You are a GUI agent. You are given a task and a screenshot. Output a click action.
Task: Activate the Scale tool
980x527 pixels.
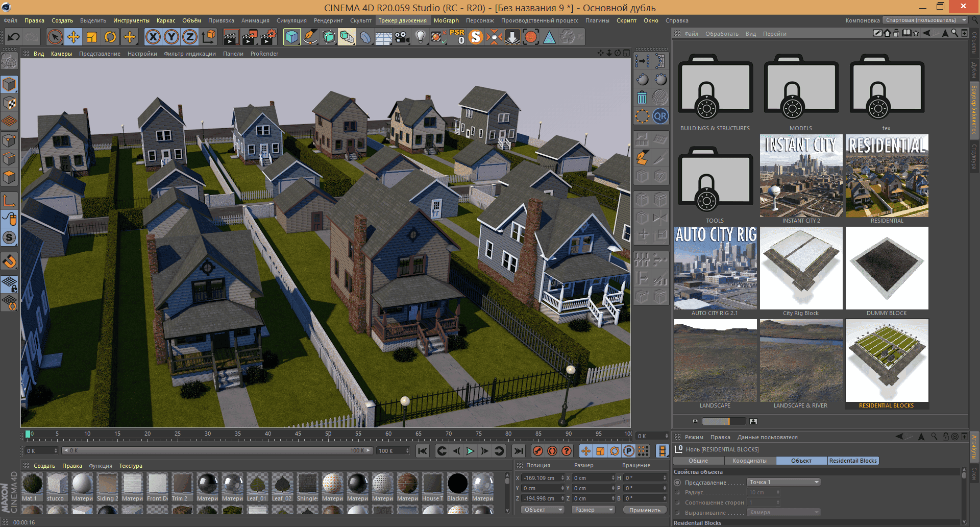tap(92, 37)
